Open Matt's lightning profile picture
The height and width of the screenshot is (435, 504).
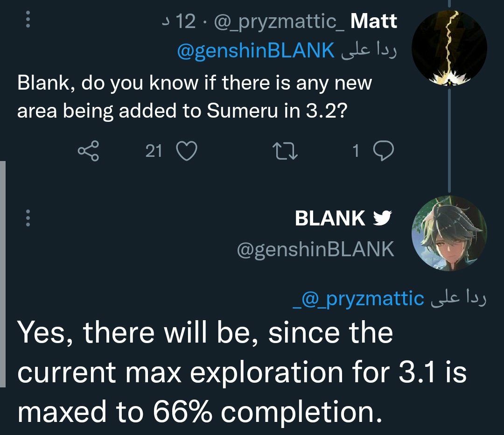click(x=450, y=48)
